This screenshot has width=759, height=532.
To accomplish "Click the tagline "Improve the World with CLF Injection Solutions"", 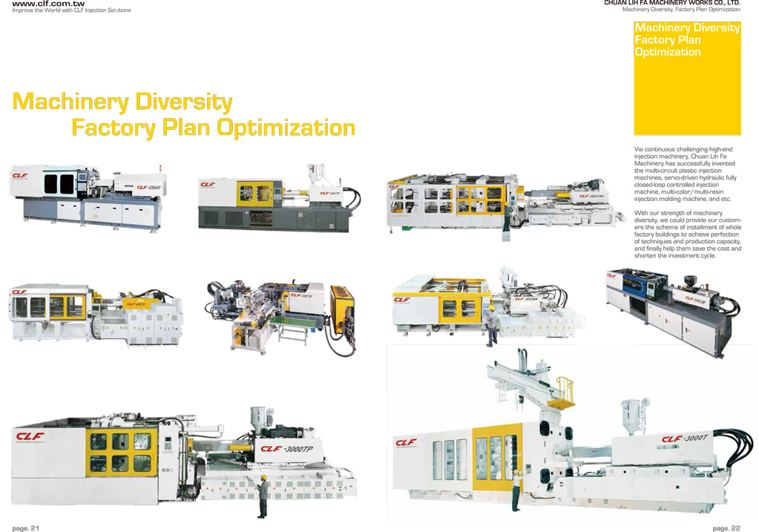I will 72,10.
